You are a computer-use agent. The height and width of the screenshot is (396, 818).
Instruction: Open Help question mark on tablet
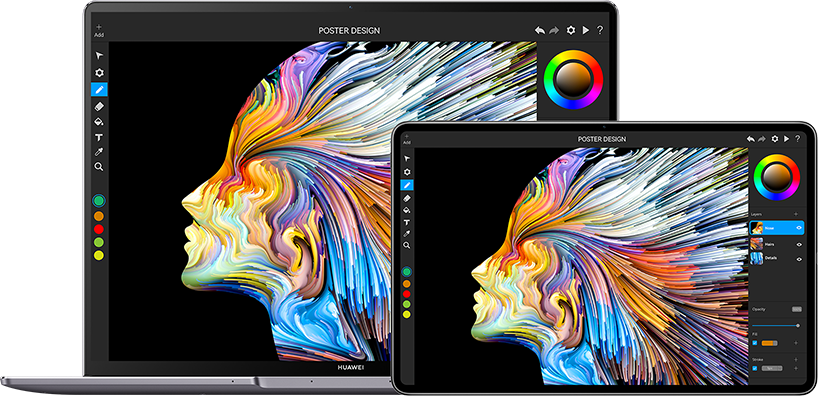click(797, 139)
